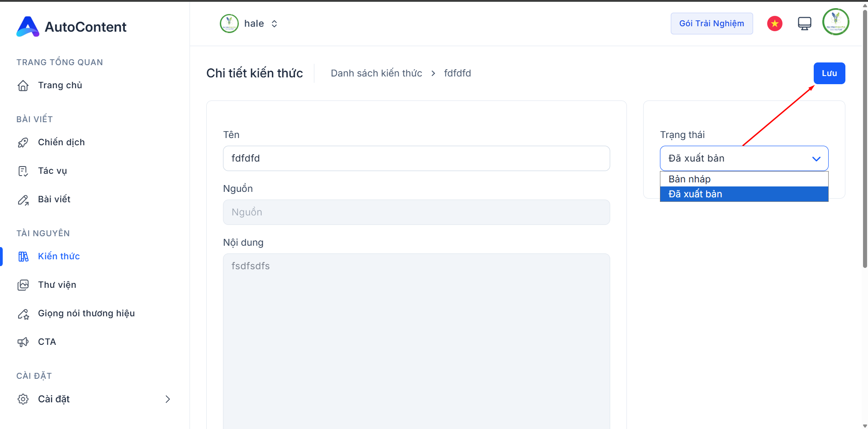Open the Thư viện image icon

(x=23, y=285)
